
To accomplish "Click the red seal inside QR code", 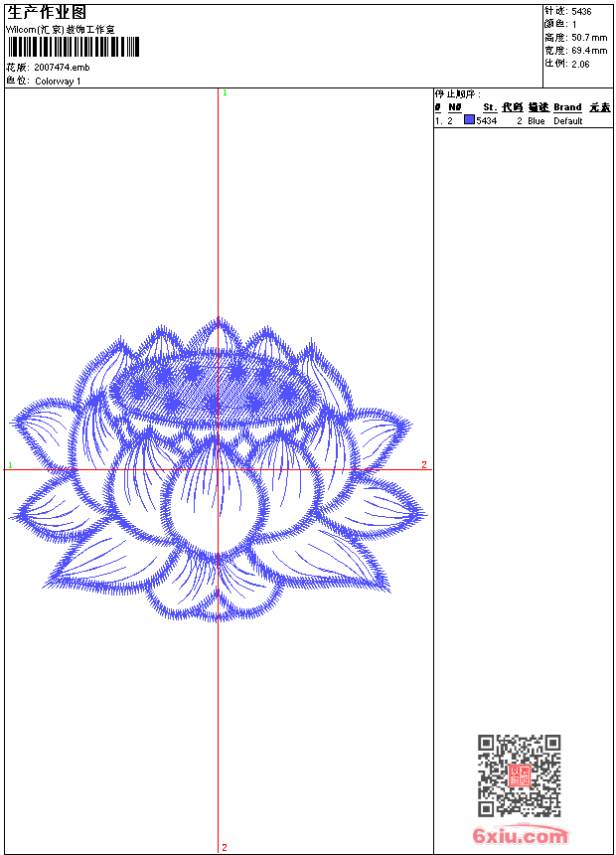I will [x=519, y=776].
